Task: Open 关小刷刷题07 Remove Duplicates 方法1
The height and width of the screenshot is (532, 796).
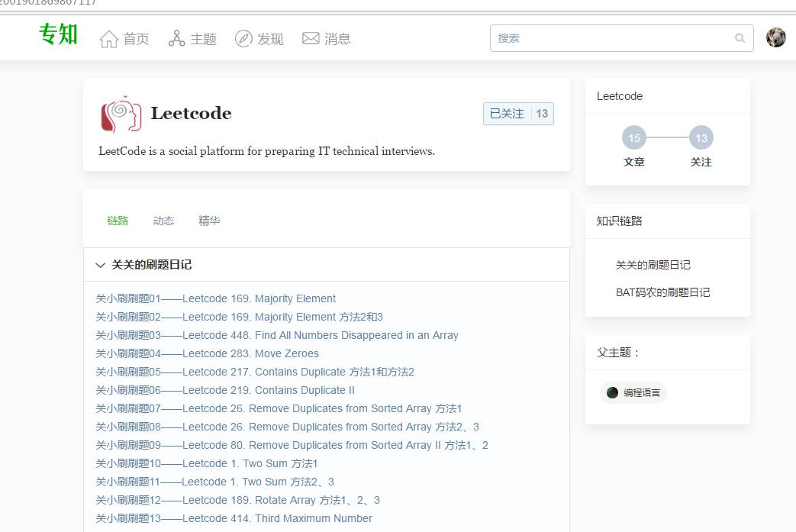Action: pyautogui.click(x=279, y=408)
